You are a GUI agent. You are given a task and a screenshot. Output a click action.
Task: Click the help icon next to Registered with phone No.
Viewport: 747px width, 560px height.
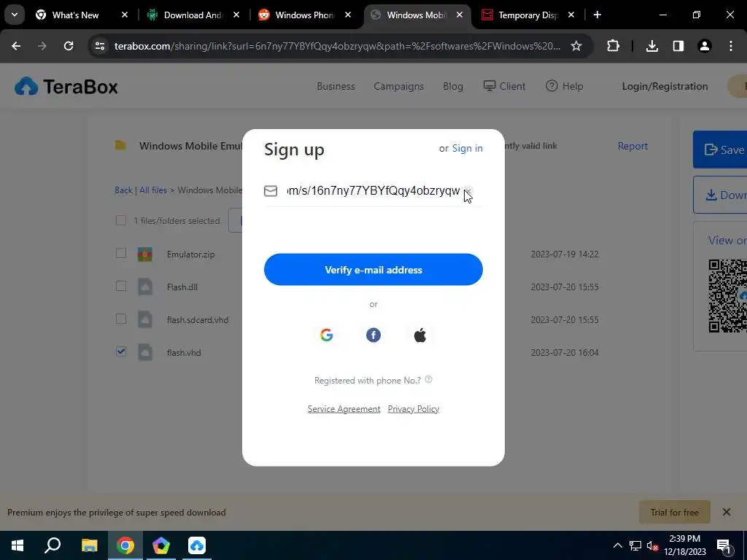tap(428, 379)
